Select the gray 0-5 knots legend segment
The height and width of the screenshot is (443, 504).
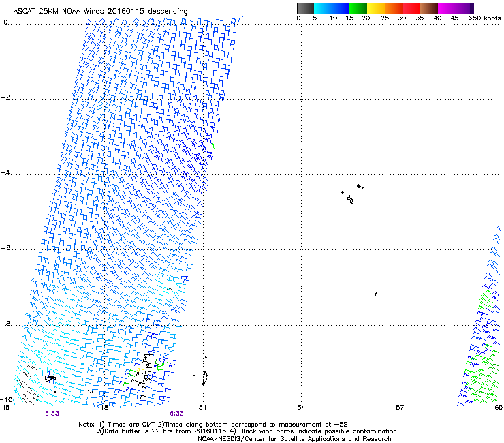(305, 8)
